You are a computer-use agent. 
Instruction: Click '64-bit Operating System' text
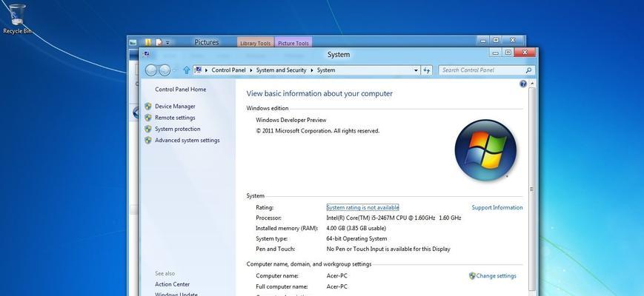[x=356, y=238]
